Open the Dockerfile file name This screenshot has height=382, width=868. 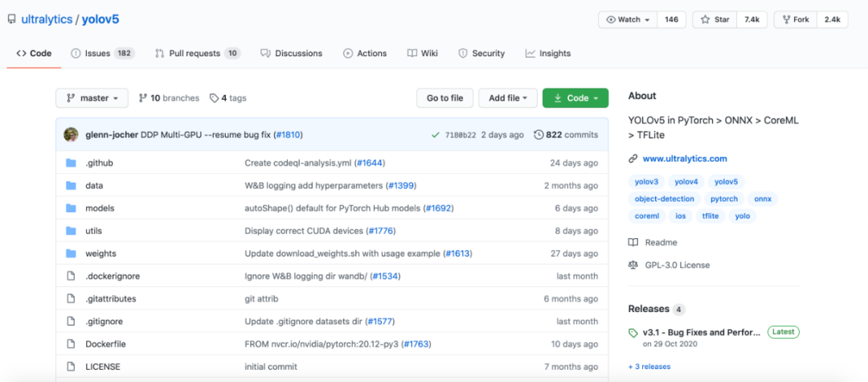pyautogui.click(x=106, y=344)
